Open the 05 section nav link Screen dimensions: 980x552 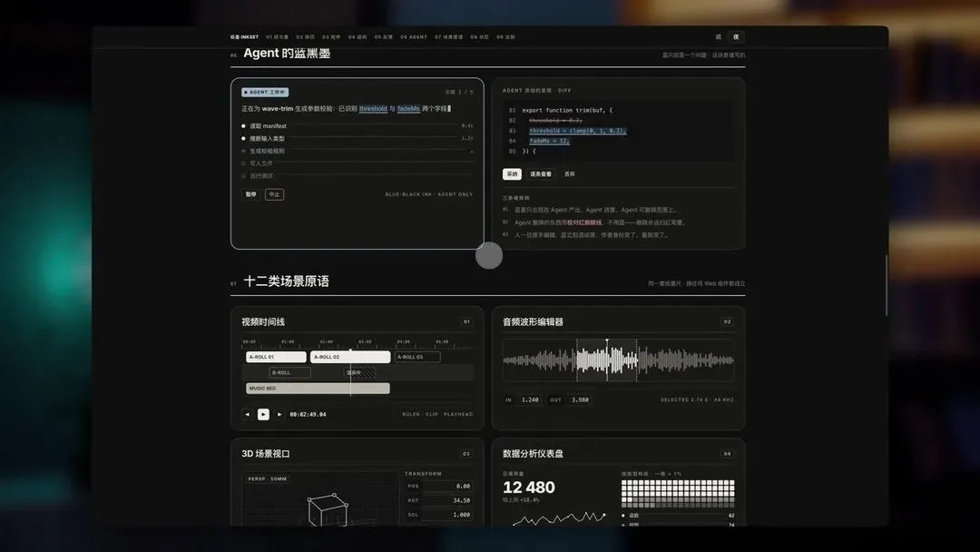[384, 37]
